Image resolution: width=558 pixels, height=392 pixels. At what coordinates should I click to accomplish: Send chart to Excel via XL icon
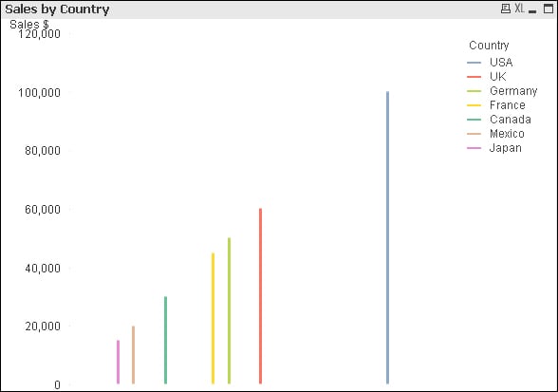pos(519,9)
